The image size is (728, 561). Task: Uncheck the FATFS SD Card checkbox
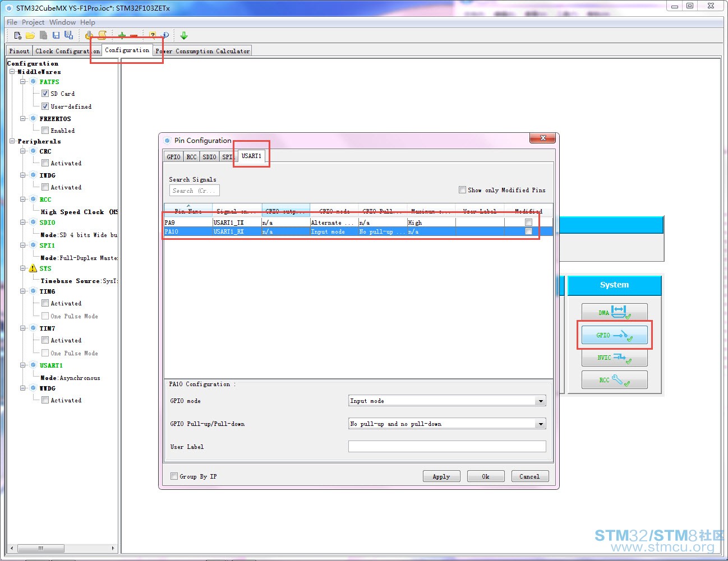(45, 94)
